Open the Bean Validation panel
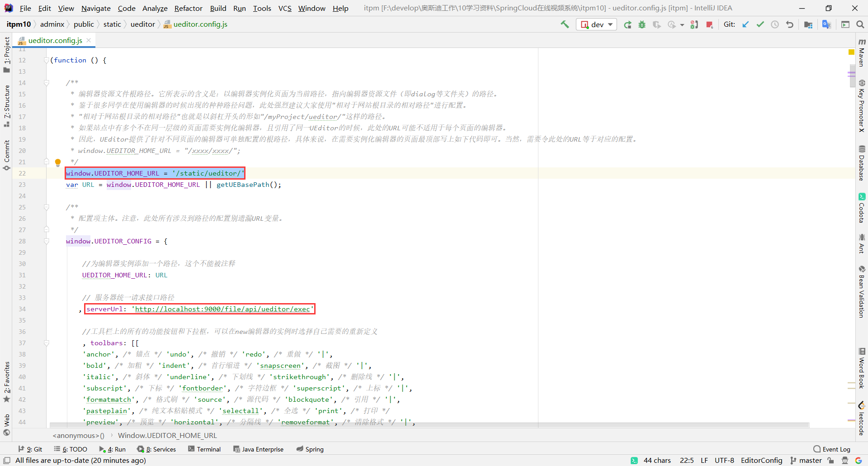This screenshot has width=868, height=466. coord(862,291)
